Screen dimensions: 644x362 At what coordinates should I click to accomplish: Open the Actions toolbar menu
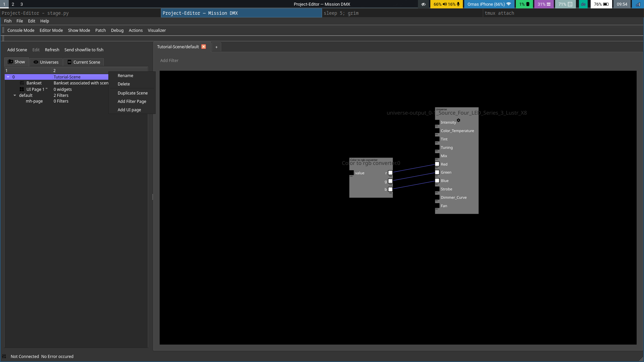pos(136,31)
